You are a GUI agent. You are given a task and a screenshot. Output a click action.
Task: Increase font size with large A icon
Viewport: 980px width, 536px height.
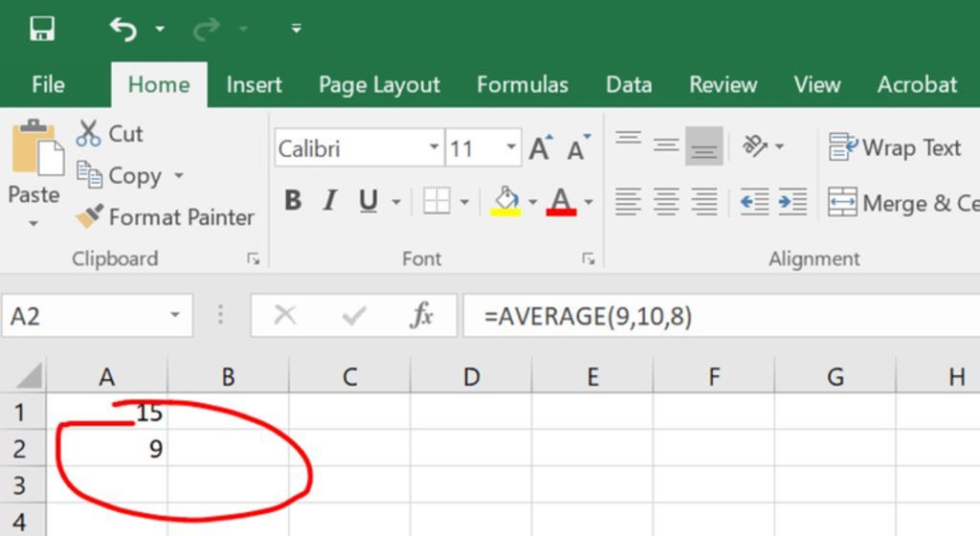pyautogui.click(x=541, y=148)
